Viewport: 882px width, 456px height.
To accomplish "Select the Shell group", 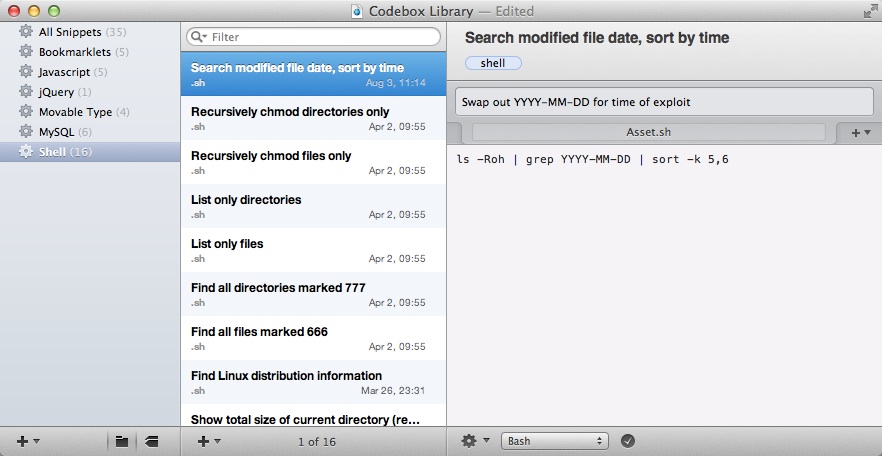I will click(x=90, y=152).
